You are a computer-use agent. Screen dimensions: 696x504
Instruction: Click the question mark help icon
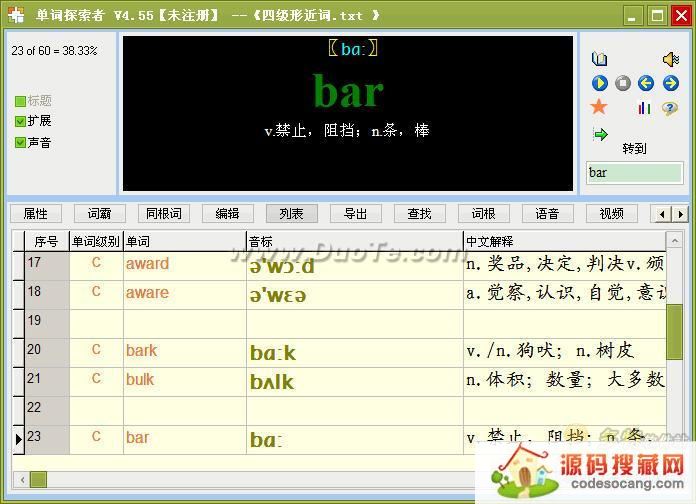coord(670,108)
